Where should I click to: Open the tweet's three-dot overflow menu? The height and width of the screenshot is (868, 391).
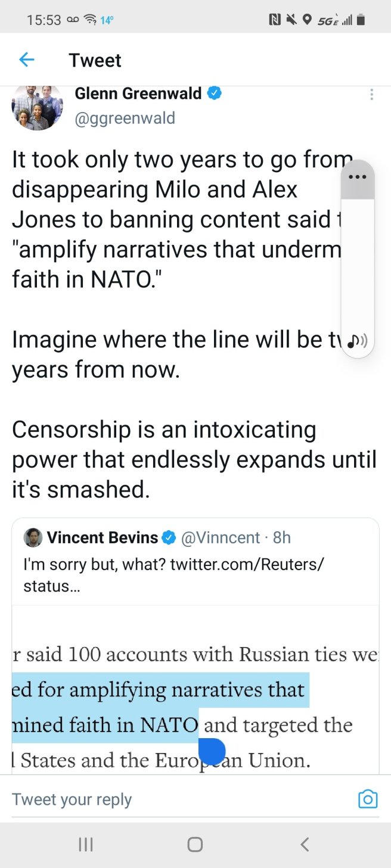[371, 95]
